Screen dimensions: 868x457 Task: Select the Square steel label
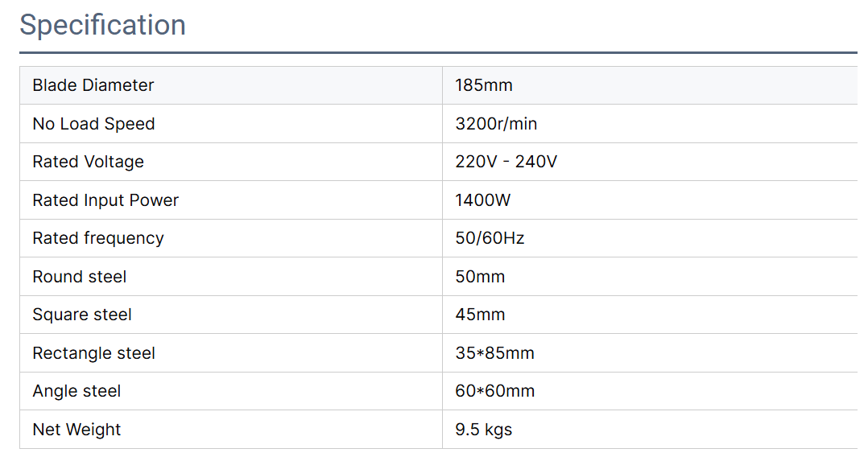(82, 315)
